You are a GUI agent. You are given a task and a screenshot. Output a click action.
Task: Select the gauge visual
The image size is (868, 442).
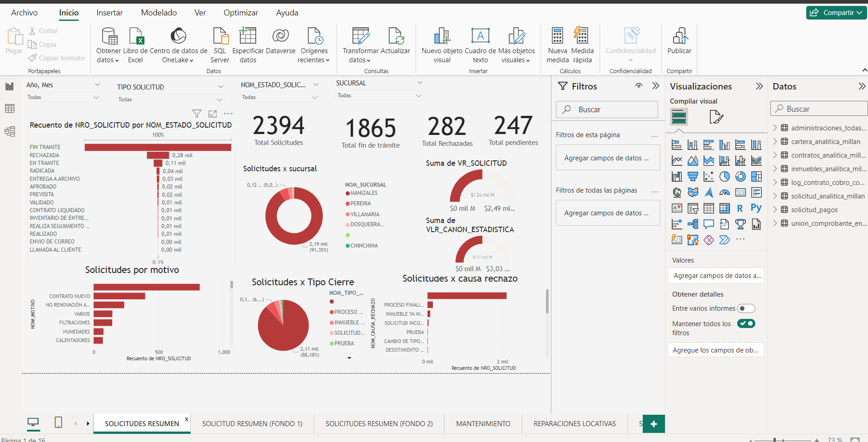click(724, 193)
